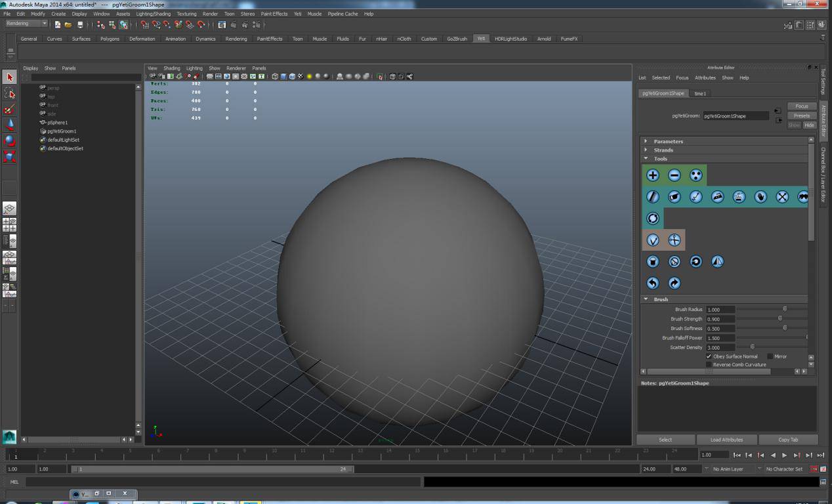The width and height of the screenshot is (832, 504).
Task: Choose the hand-shaped groom tool
Action: (760, 197)
